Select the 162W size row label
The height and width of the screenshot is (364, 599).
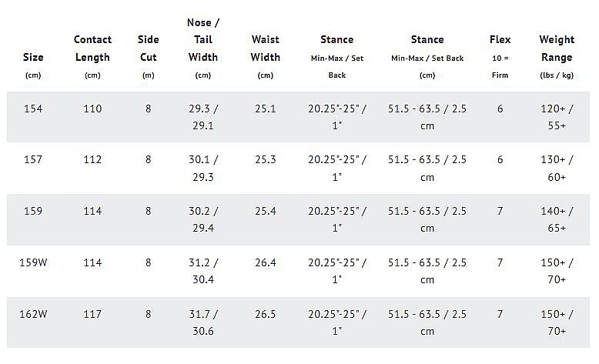[33, 314]
